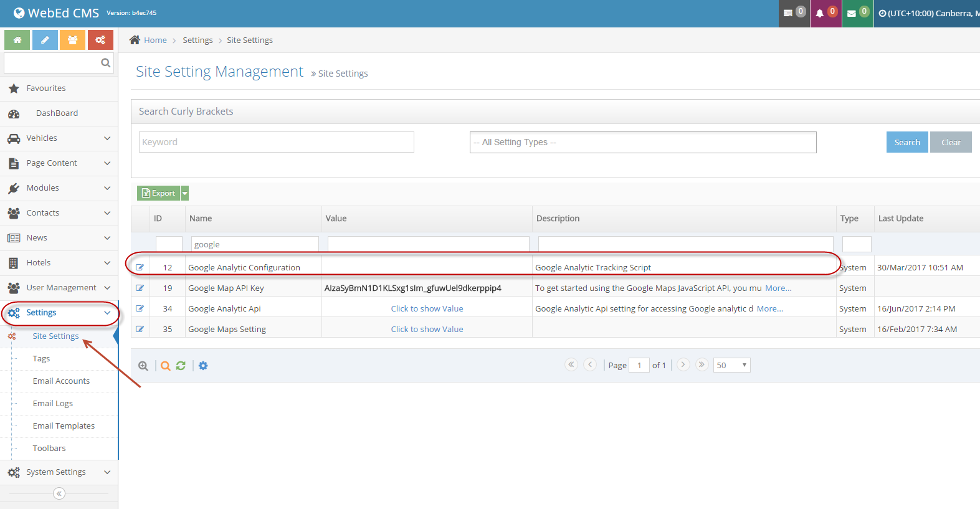Go to the last page of the grid
This screenshot has height=509, width=980.
(702, 364)
